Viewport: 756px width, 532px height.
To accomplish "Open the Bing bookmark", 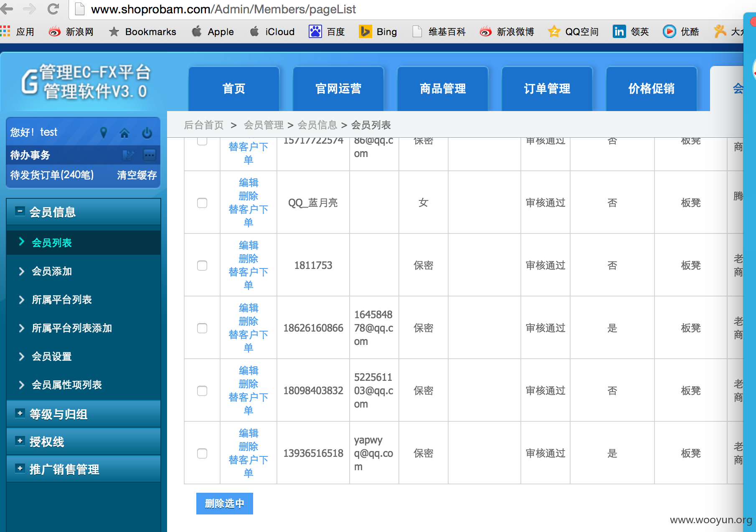I will (378, 32).
